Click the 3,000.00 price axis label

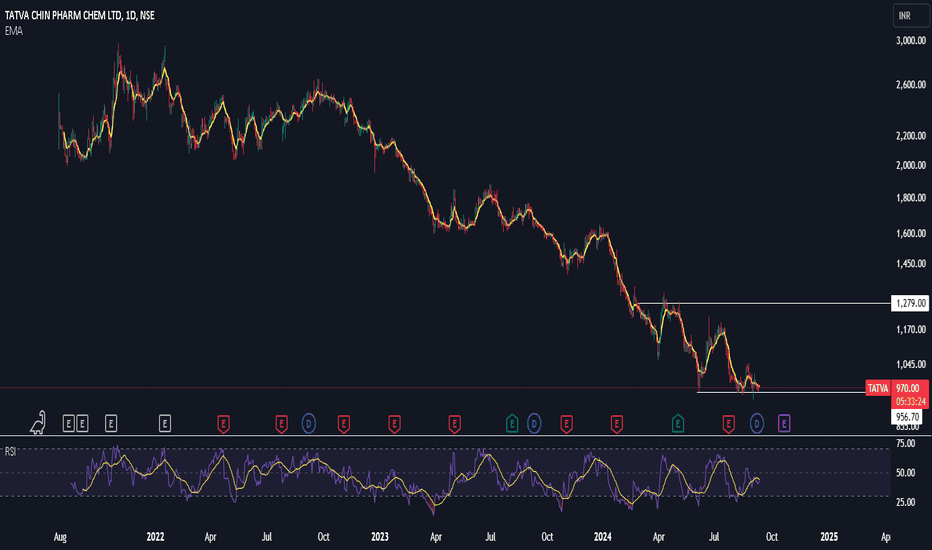pyautogui.click(x=911, y=40)
